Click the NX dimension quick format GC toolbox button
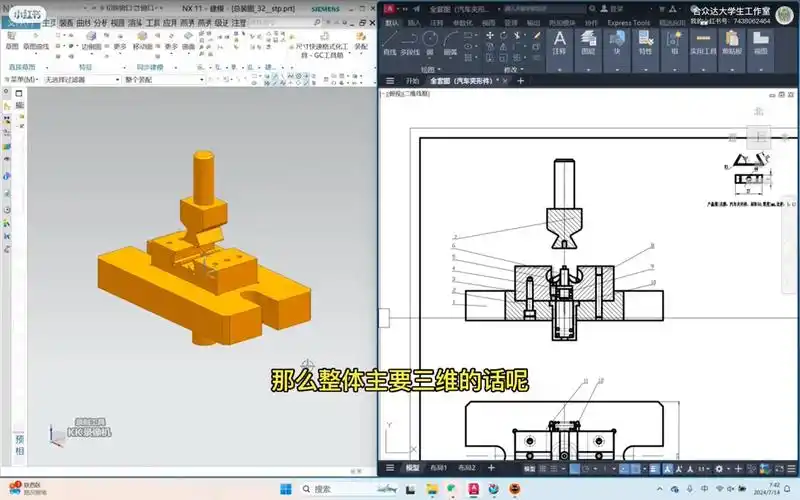 [324, 45]
